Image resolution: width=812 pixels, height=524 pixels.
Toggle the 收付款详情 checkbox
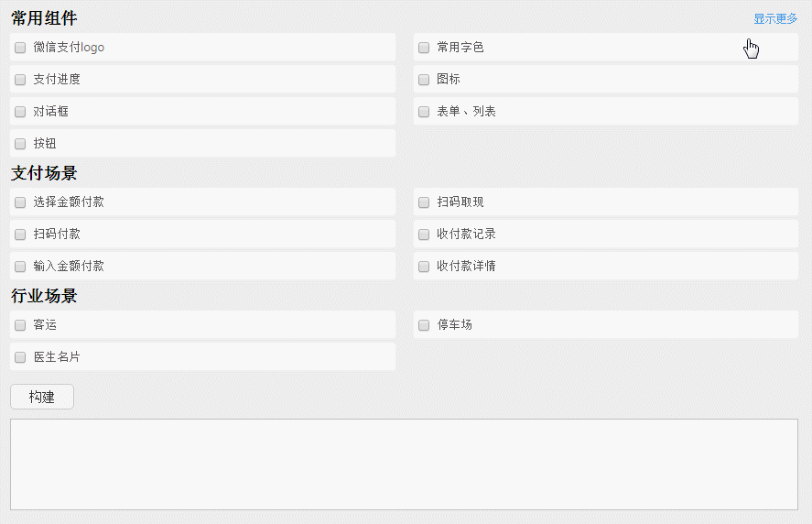(x=424, y=267)
